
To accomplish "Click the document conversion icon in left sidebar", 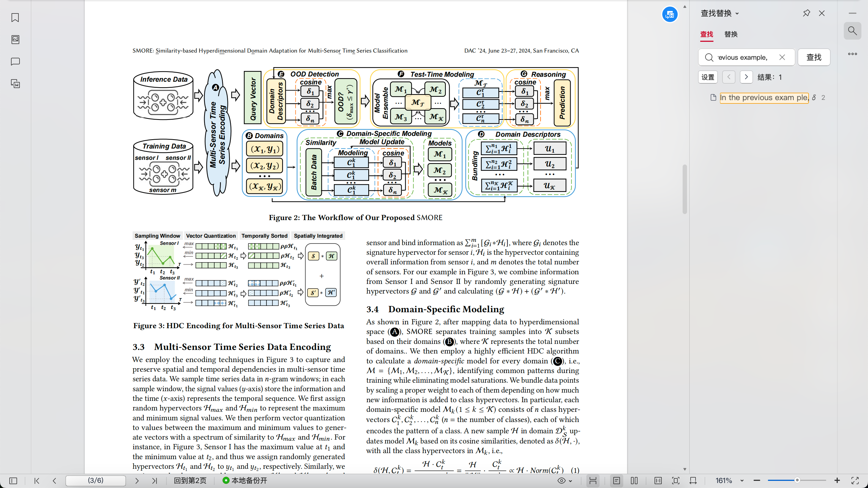I will click(15, 84).
